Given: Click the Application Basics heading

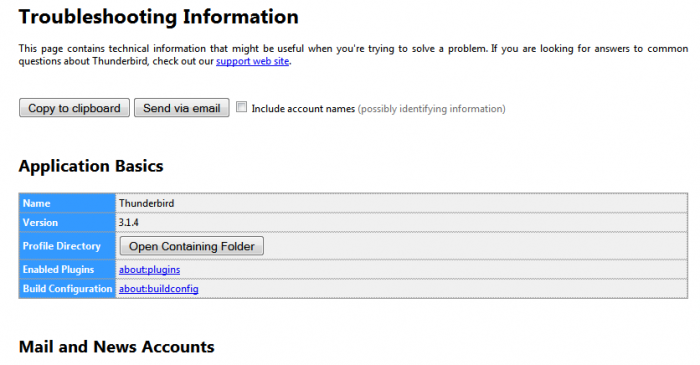Looking at the screenshot, I should click(91, 166).
